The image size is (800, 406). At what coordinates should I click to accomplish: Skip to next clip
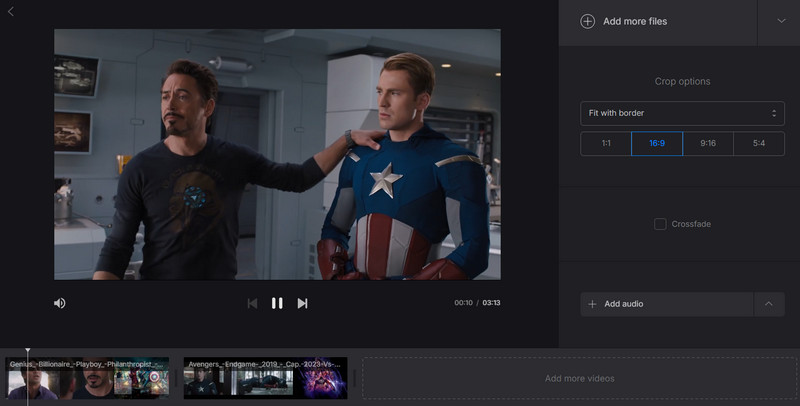click(302, 303)
